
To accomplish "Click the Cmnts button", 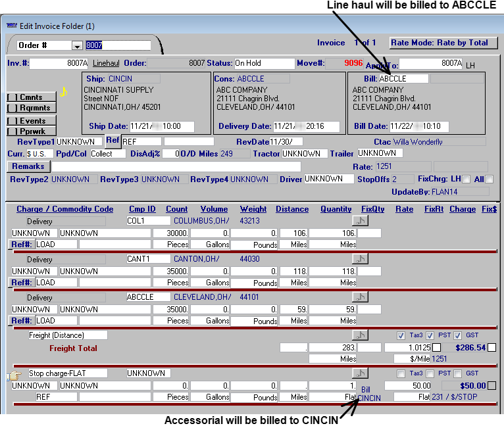I will 31,97.
